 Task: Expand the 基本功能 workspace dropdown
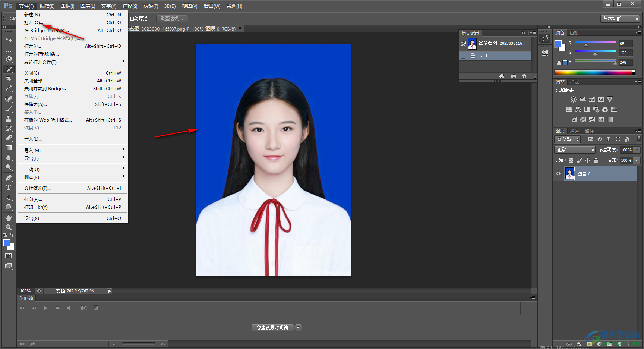click(620, 19)
